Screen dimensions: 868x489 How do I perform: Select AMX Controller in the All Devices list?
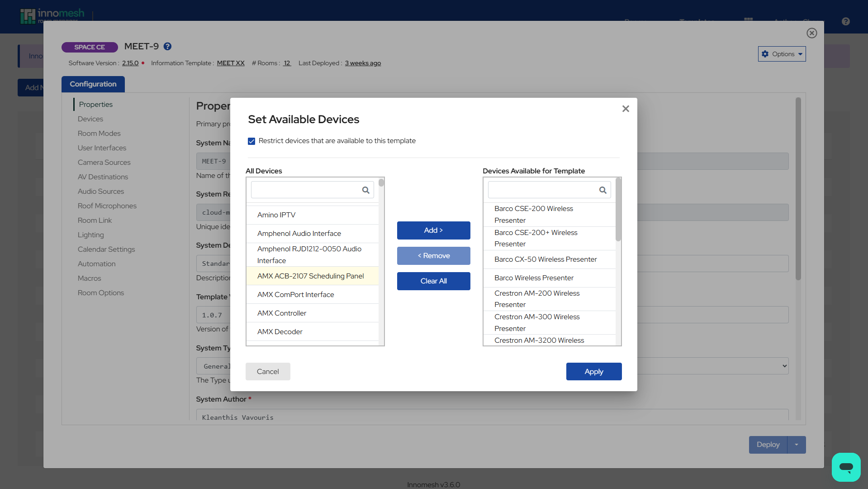pyautogui.click(x=281, y=313)
